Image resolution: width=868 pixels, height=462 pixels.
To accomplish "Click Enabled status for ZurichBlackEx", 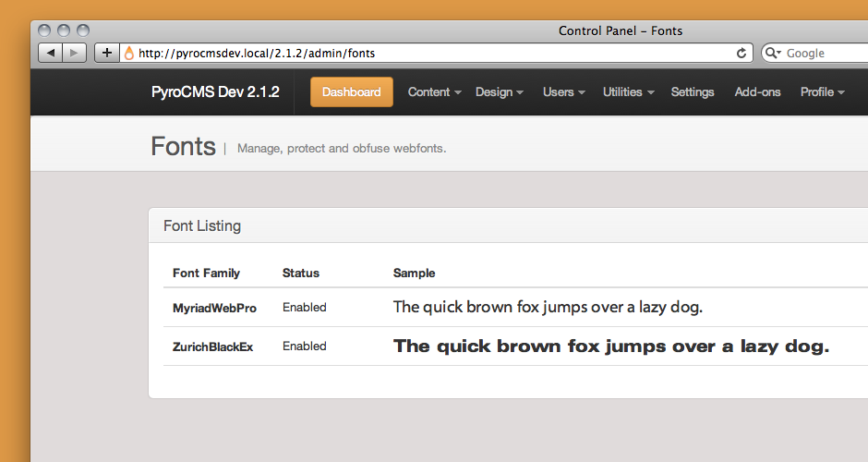I will click(x=305, y=346).
